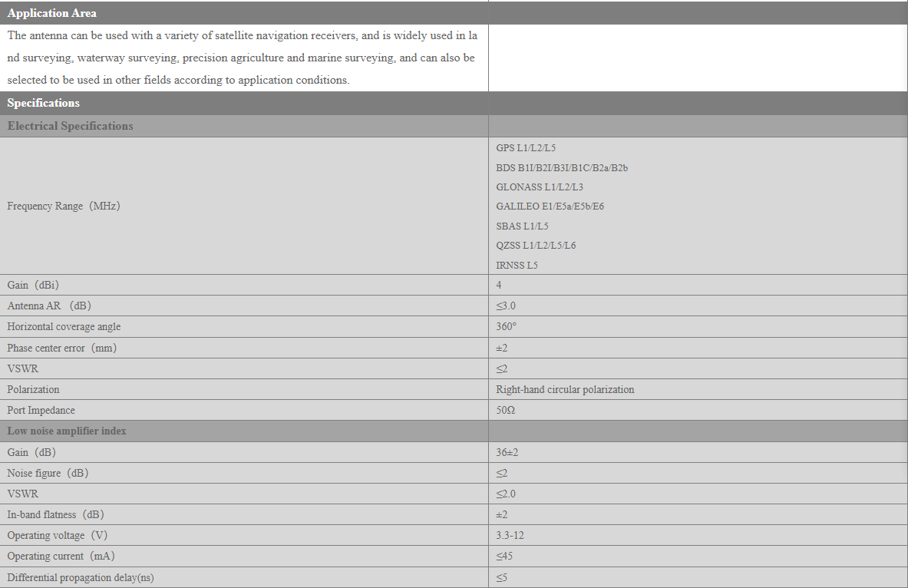
Task: Click the Operating voltage 3.3-12 value
Action: pos(510,535)
